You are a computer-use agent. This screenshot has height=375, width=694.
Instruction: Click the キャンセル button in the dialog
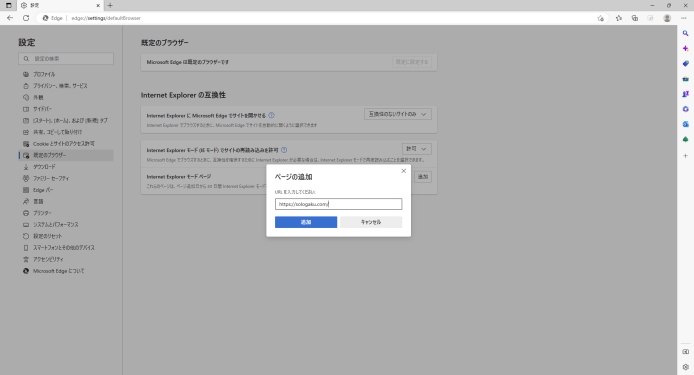point(371,222)
